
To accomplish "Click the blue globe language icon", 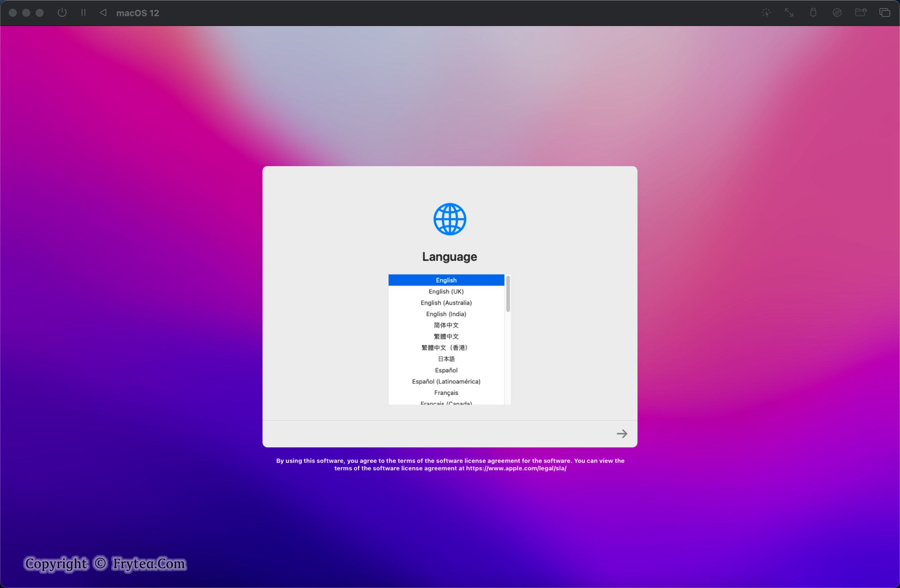I will pyautogui.click(x=450, y=219).
